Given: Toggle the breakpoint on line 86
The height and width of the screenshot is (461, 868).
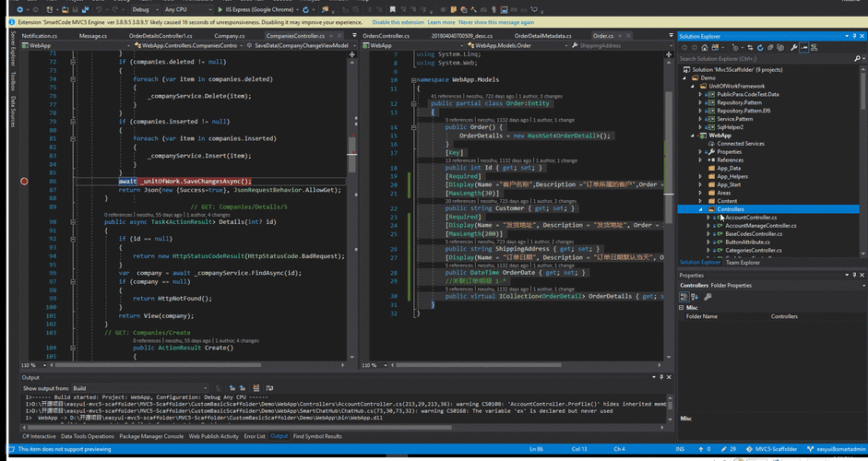Looking at the screenshot, I should point(24,182).
